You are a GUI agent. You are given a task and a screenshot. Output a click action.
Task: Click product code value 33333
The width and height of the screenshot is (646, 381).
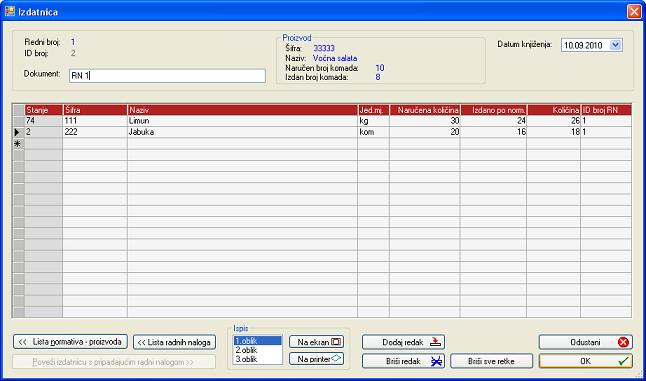[x=324, y=48]
